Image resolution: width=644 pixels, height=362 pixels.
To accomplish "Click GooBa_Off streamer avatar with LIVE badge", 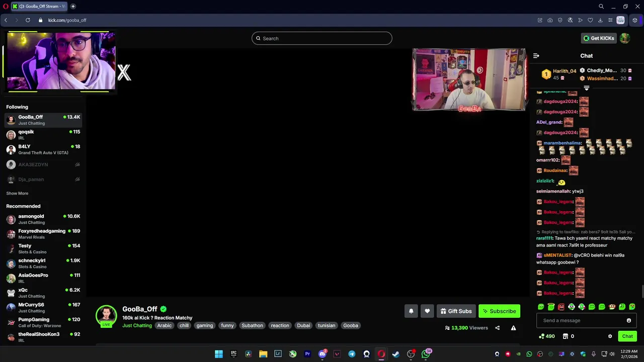I will (x=106, y=316).
